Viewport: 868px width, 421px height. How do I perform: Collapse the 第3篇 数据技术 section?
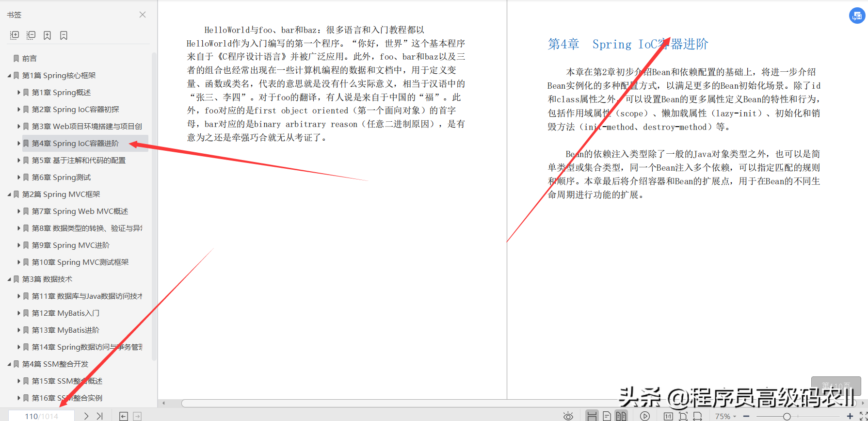[9, 279]
